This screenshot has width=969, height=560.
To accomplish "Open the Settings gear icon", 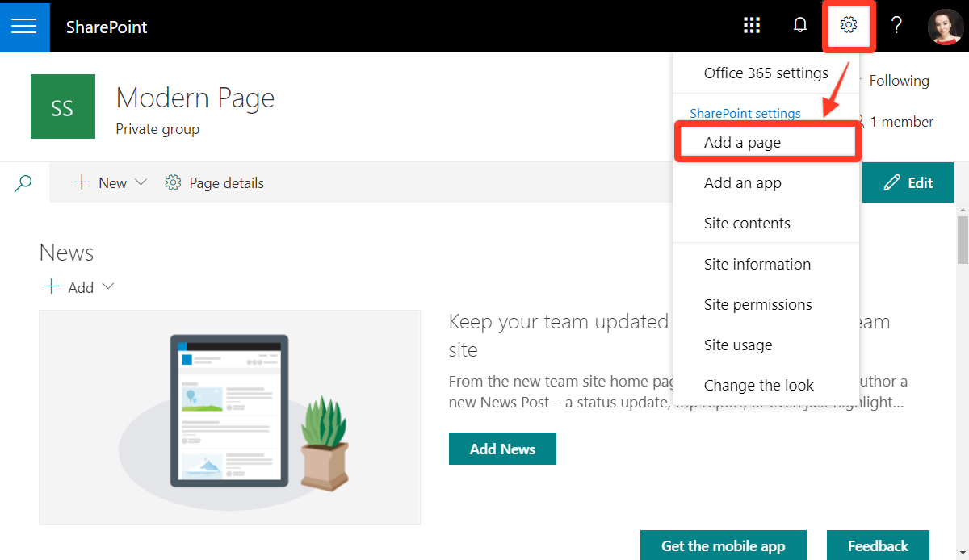I will pos(848,25).
